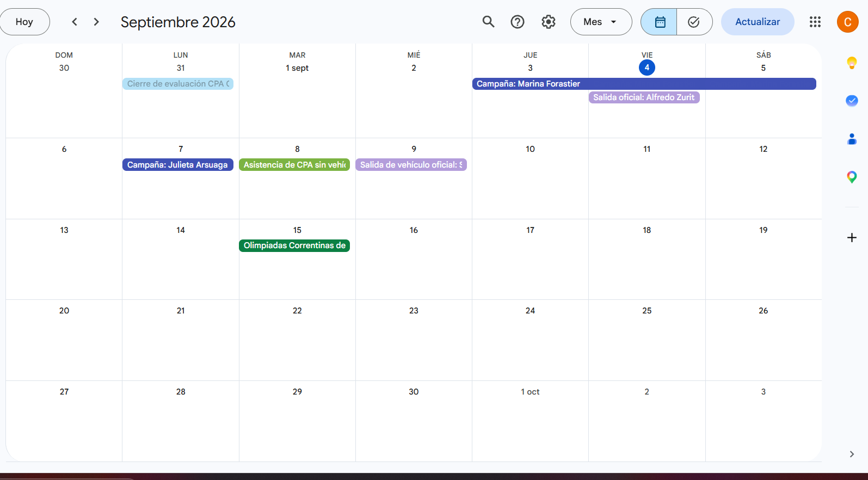
Task: Open the help question mark icon
Action: [x=518, y=22]
